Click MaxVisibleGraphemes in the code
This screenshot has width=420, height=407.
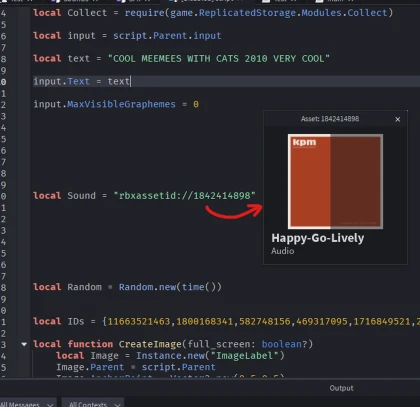(x=121, y=104)
